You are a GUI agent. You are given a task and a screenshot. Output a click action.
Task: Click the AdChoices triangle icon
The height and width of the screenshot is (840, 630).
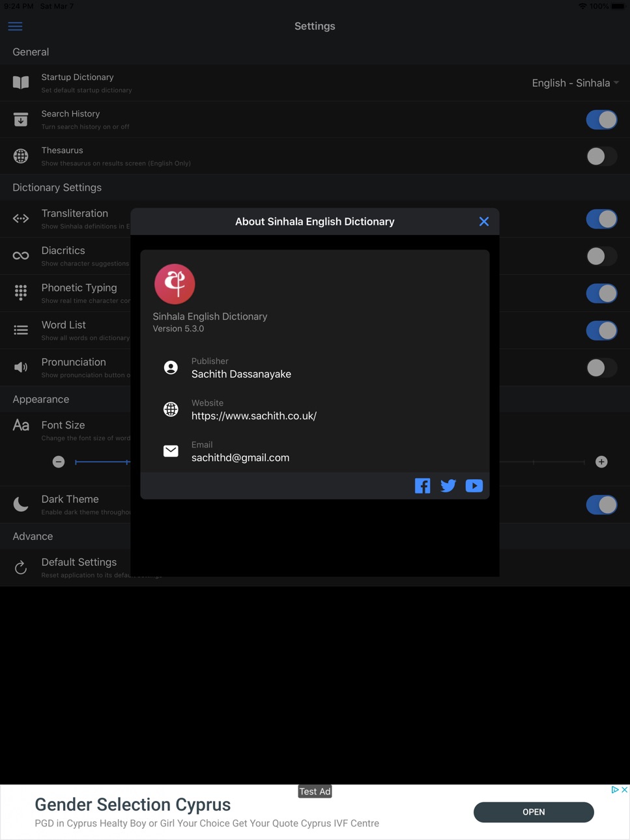(615, 790)
